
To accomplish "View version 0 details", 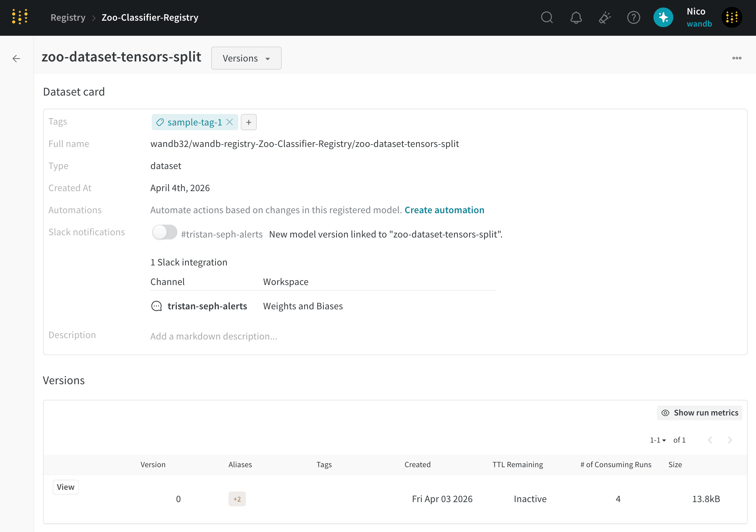I will (66, 487).
